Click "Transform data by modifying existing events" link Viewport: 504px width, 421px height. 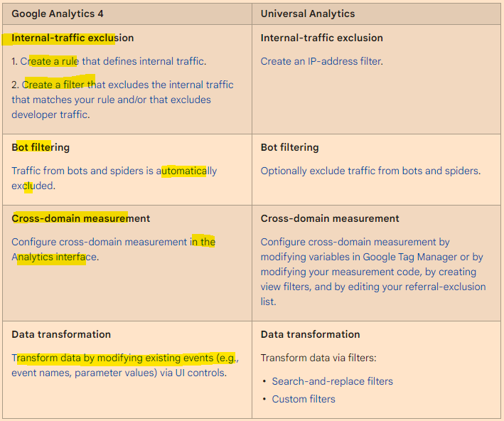pyautogui.click(x=124, y=358)
